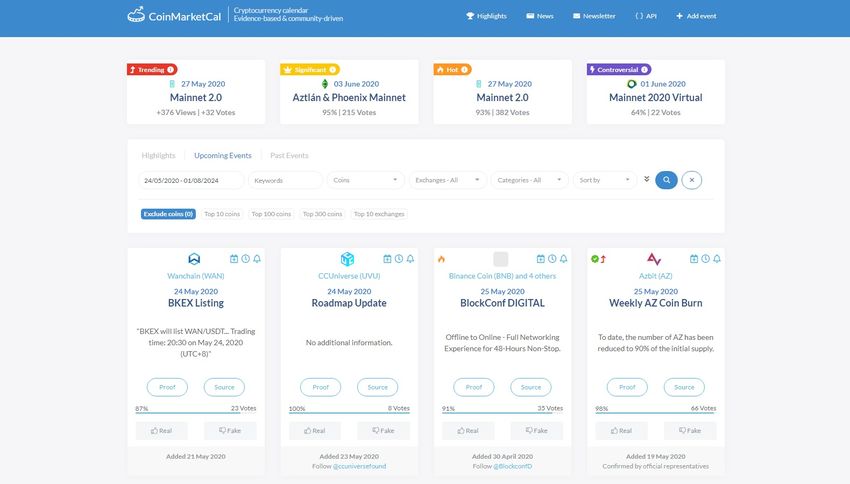Open Hot Mainnet 2.0 event
Viewport: 850px width, 484px height.
click(503, 98)
